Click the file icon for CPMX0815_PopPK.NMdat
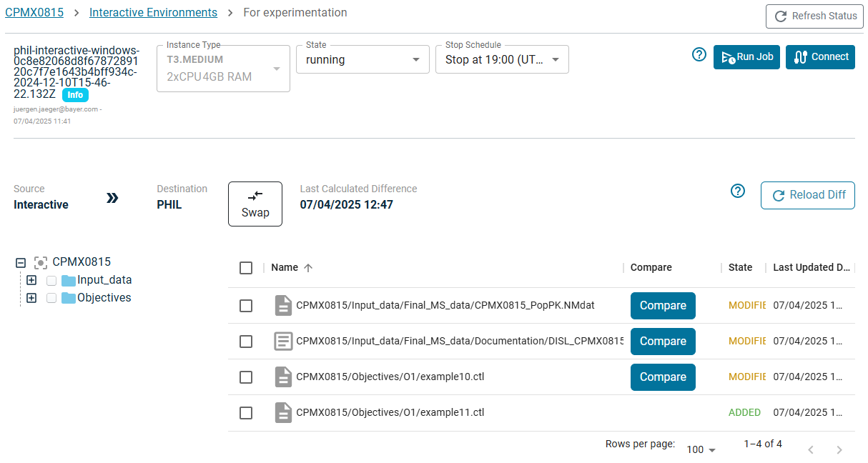This screenshot has width=868, height=463. click(283, 305)
